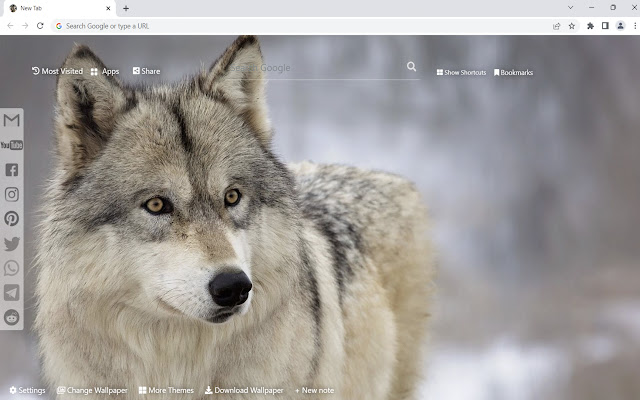Viewport: 640px width, 400px height.
Task: Close the New Tab tab
Action: (108, 8)
